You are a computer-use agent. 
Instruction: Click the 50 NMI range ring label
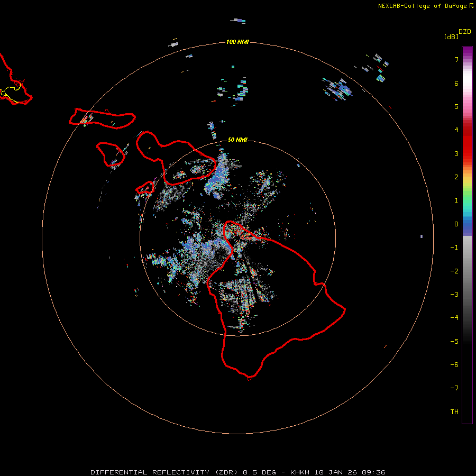(x=237, y=140)
